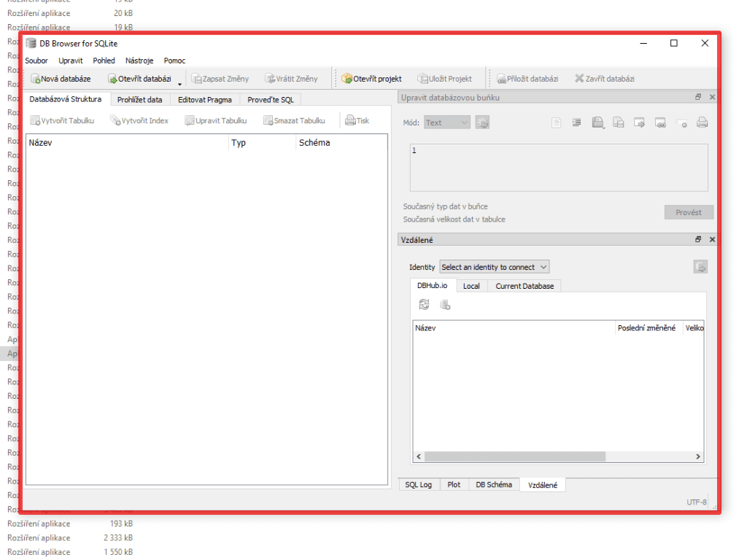Click the window-with-link icon in cell editor
747x560 pixels.
point(660,122)
